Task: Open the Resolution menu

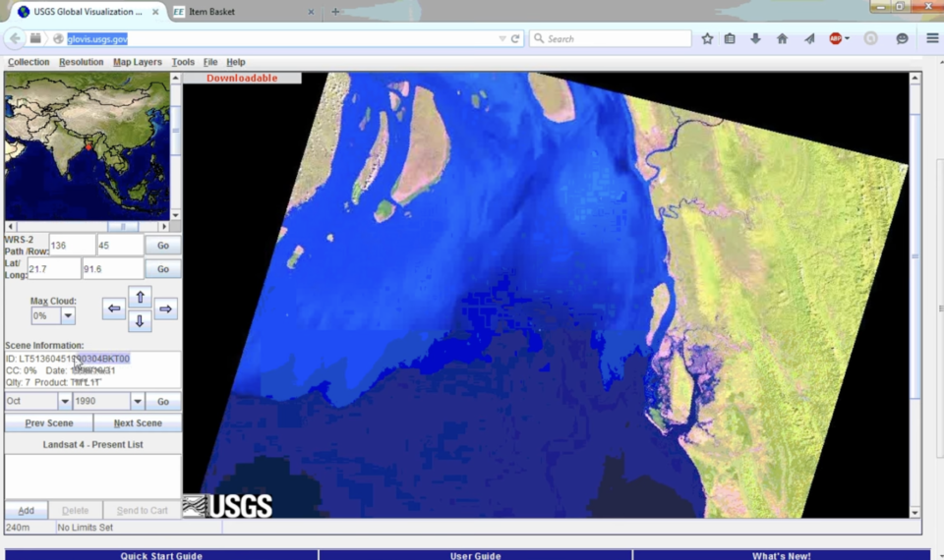Action: 82,62
